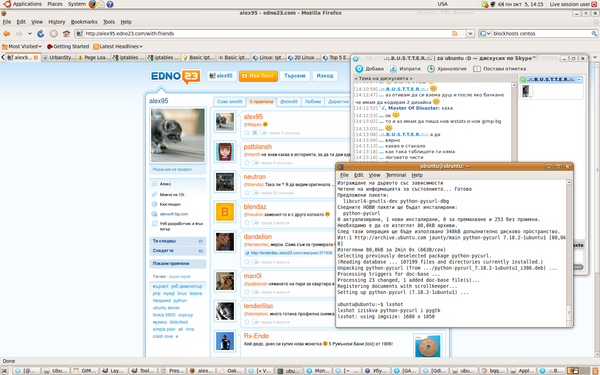Toggle star favorite on alex95 post
Screen dimensions: 600x375
click(x=247, y=133)
